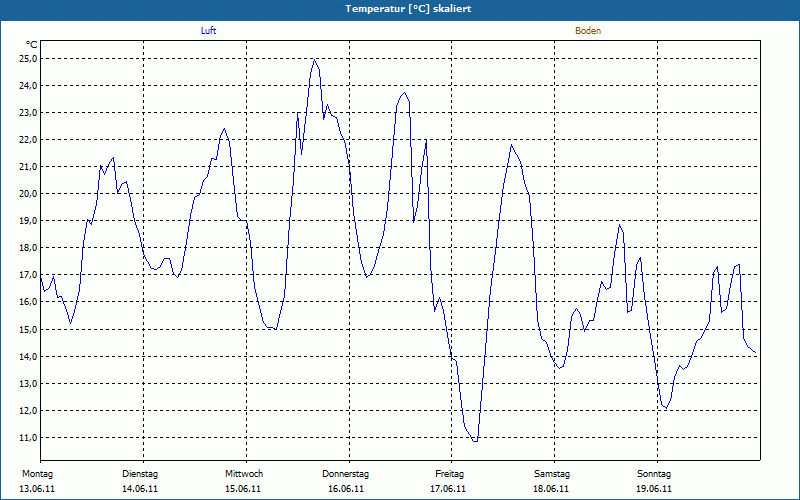Click the Dienstag day label
The image size is (800, 500).
[140, 474]
